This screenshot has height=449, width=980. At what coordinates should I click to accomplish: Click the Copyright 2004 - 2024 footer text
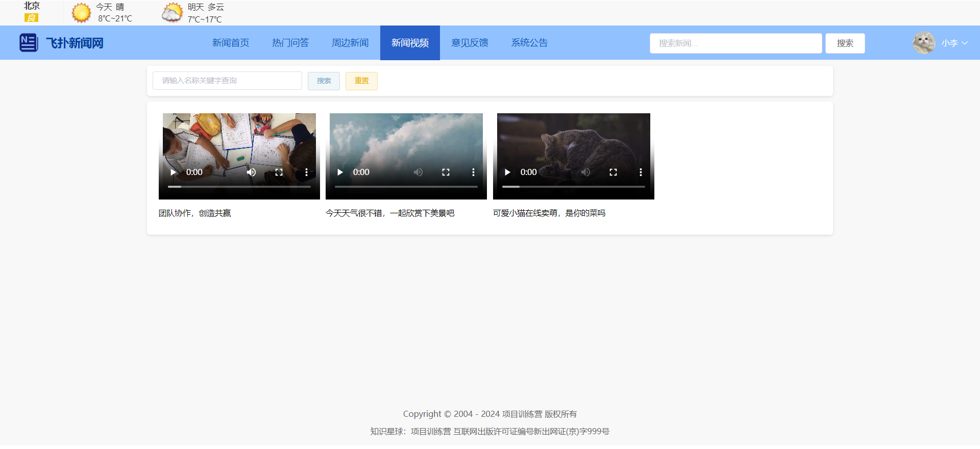pos(490,414)
